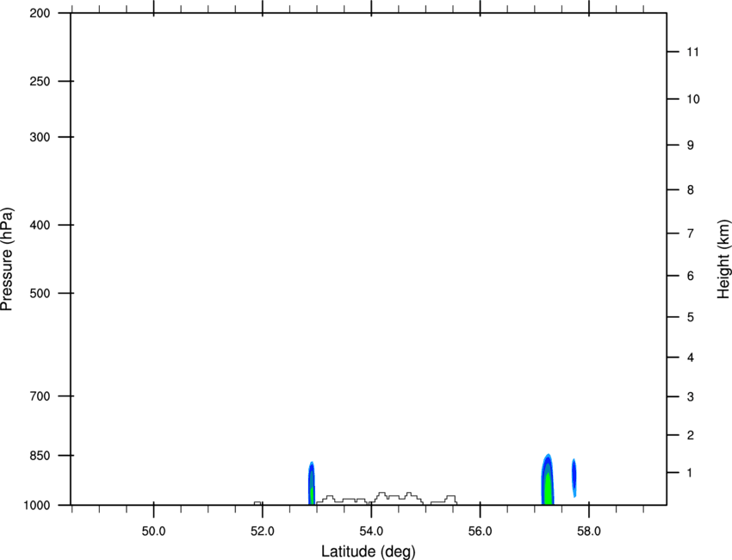The image size is (732, 560).
Task: Click the 7 km height tick label
Action: 691,233
